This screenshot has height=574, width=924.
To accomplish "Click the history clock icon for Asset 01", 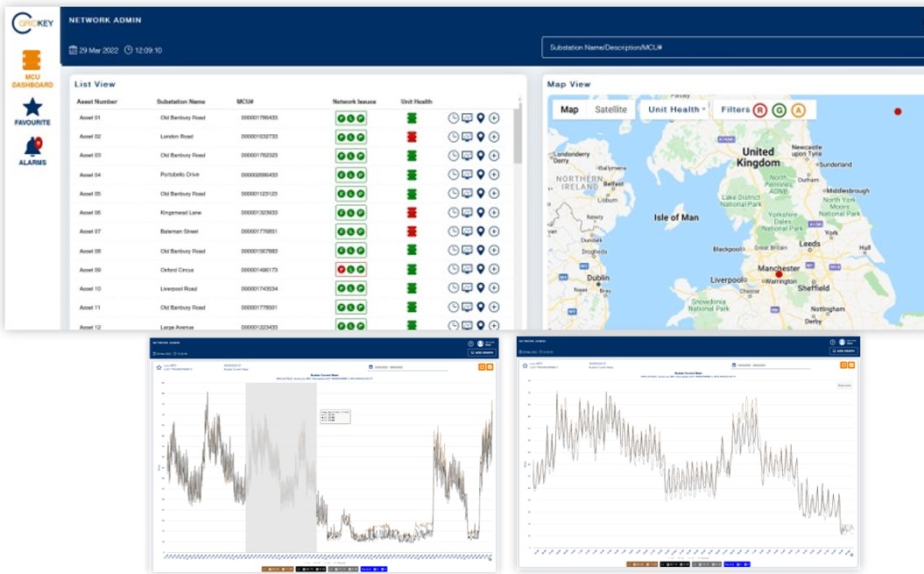I will pyautogui.click(x=454, y=117).
